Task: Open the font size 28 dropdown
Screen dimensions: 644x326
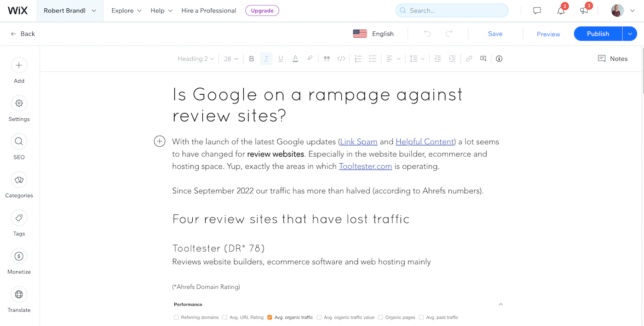Action: coord(231,59)
